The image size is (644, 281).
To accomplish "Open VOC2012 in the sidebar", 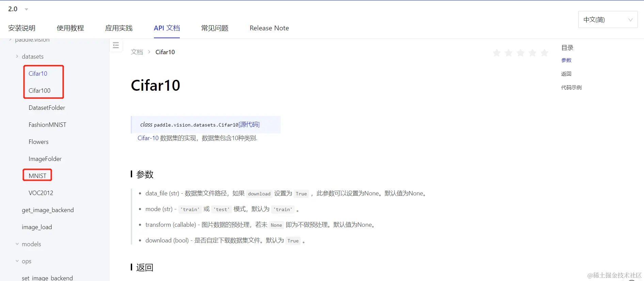I will [x=41, y=193].
